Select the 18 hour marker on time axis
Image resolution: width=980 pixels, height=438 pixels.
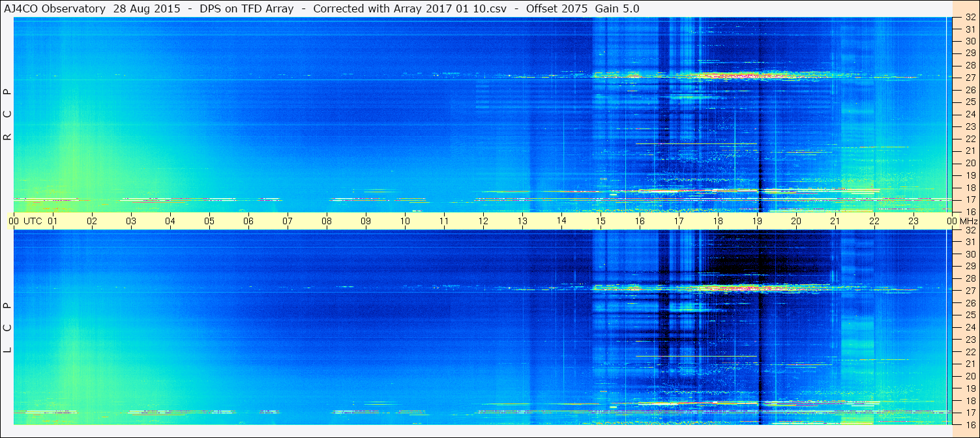point(718,222)
